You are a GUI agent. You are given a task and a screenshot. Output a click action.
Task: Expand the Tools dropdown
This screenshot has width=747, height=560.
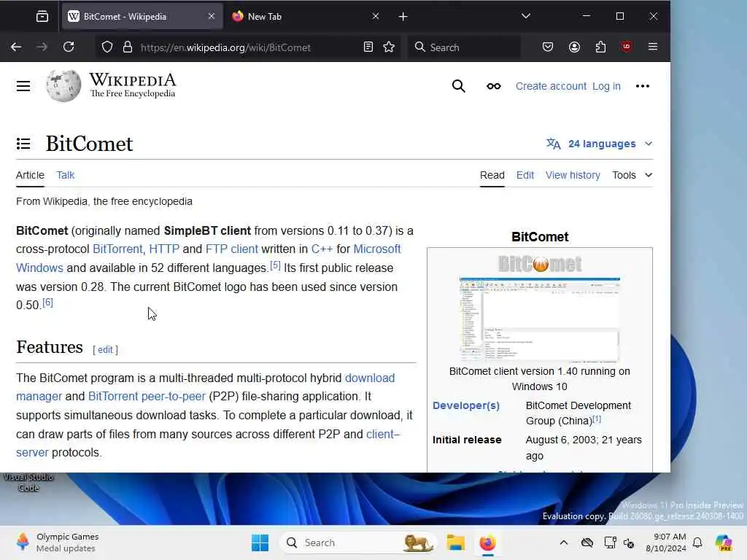pos(632,175)
